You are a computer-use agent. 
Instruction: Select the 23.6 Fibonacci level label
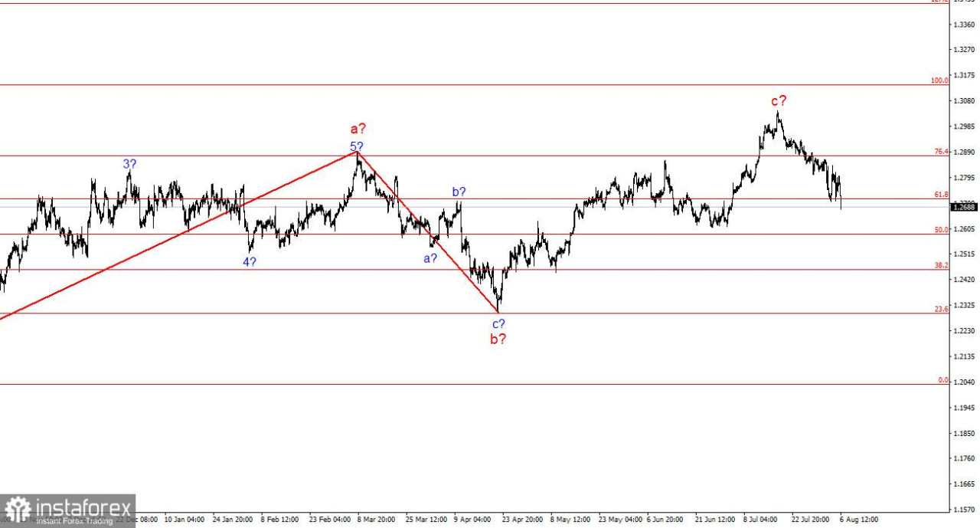[941, 309]
